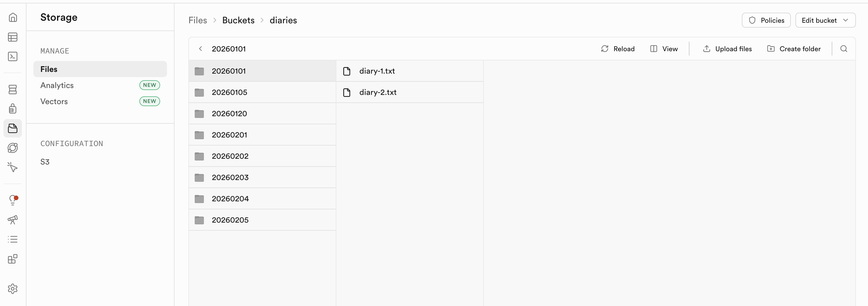Open S3 configuration menu item
Image resolution: width=868 pixels, height=306 pixels.
(x=45, y=162)
